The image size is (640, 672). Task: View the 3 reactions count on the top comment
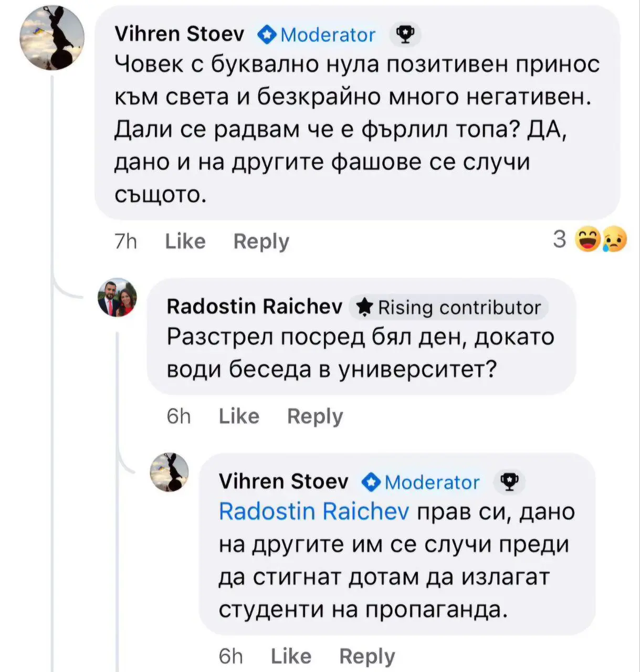click(560, 239)
